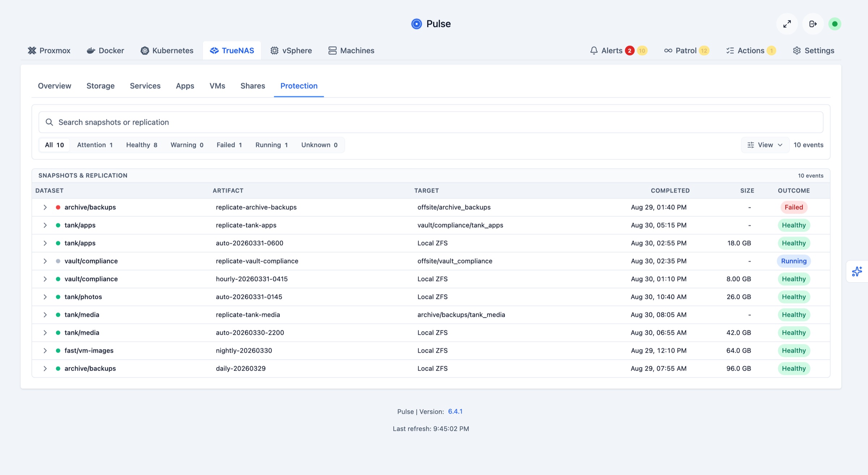Expand the daily-20260329 row
Image resolution: width=868 pixels, height=475 pixels.
coord(45,369)
